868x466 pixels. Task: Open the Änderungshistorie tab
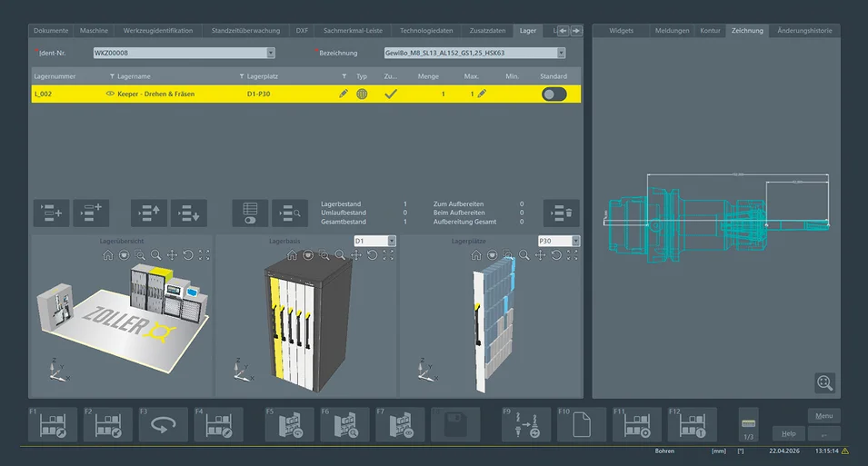(805, 31)
